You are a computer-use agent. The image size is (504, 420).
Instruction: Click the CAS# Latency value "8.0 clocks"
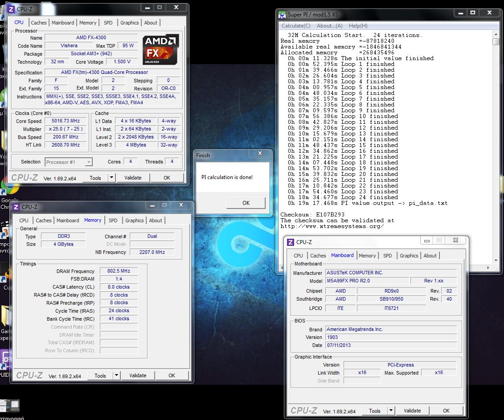click(119, 287)
